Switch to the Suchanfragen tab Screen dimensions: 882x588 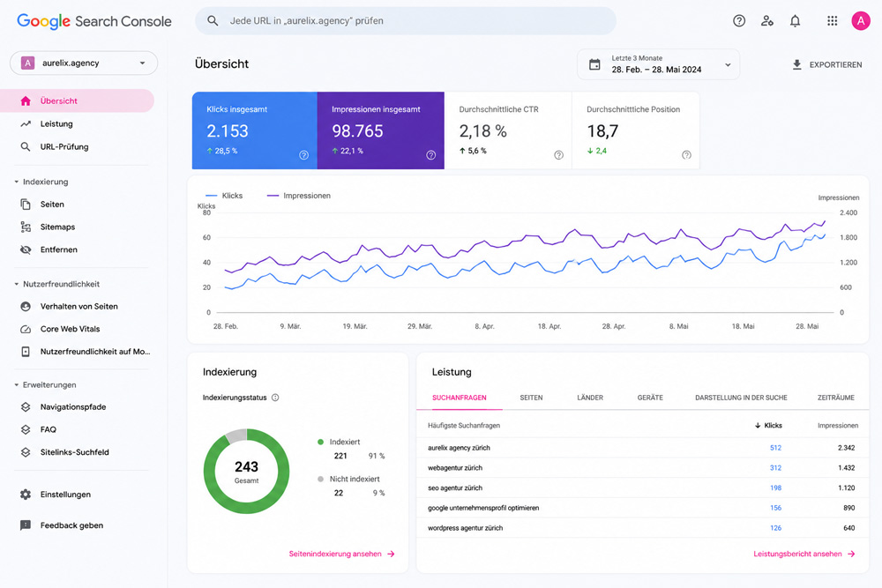pyautogui.click(x=459, y=398)
